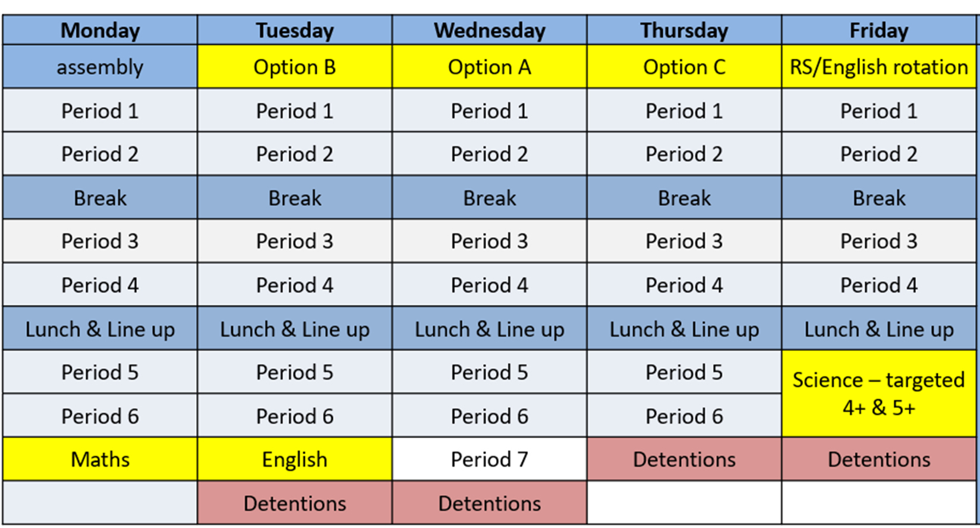Select Thursday's Period 5 cell
The height and width of the screenshot is (528, 980).
tap(684, 372)
